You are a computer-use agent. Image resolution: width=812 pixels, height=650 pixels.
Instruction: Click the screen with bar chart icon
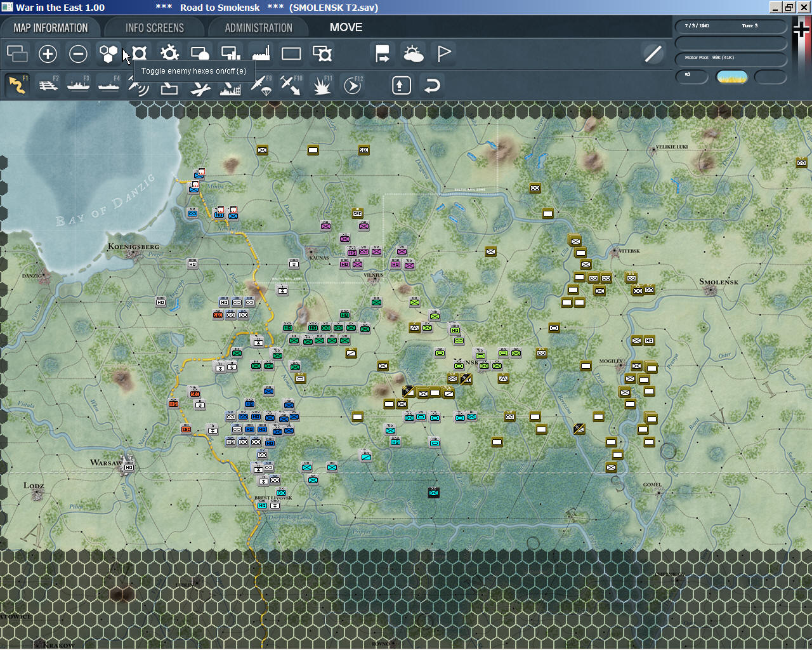point(230,54)
